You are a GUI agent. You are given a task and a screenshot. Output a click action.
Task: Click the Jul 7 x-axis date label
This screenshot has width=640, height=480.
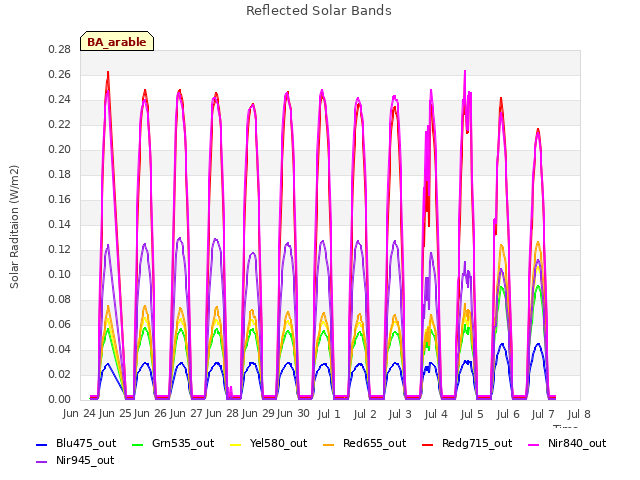click(x=543, y=414)
